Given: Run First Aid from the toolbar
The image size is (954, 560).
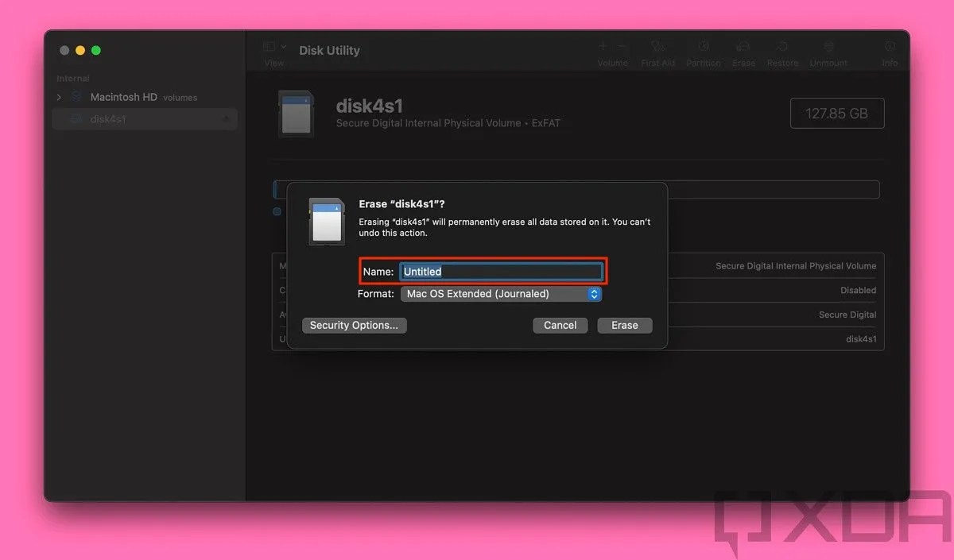Looking at the screenshot, I should [658, 52].
